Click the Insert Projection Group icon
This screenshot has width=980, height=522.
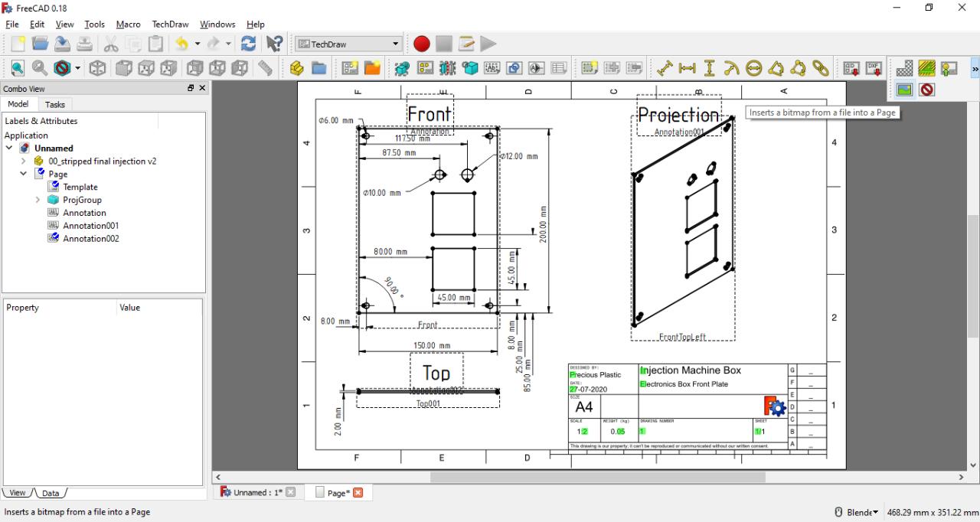(x=425, y=69)
